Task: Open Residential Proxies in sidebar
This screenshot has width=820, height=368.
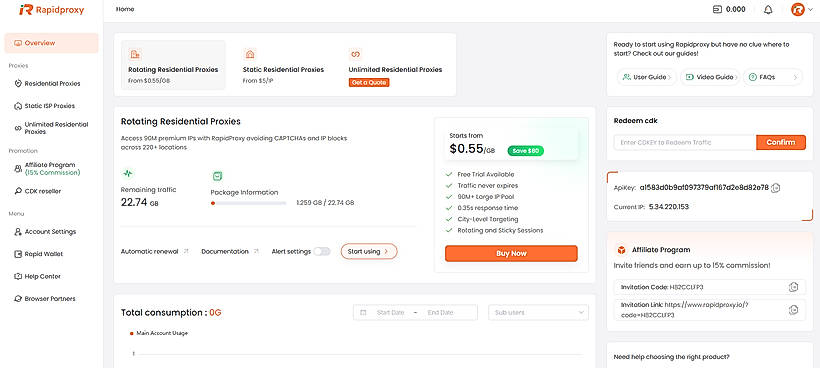Action: [51, 84]
